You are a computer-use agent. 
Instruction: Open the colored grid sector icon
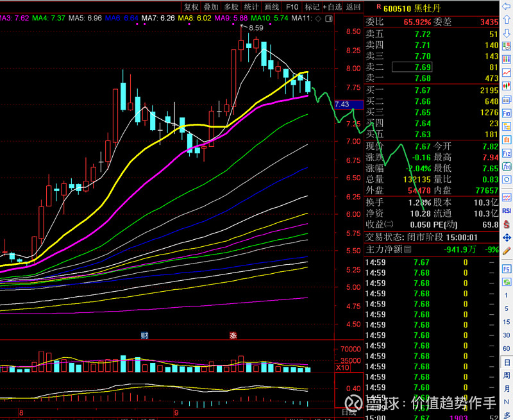pyautogui.click(x=507, y=59)
